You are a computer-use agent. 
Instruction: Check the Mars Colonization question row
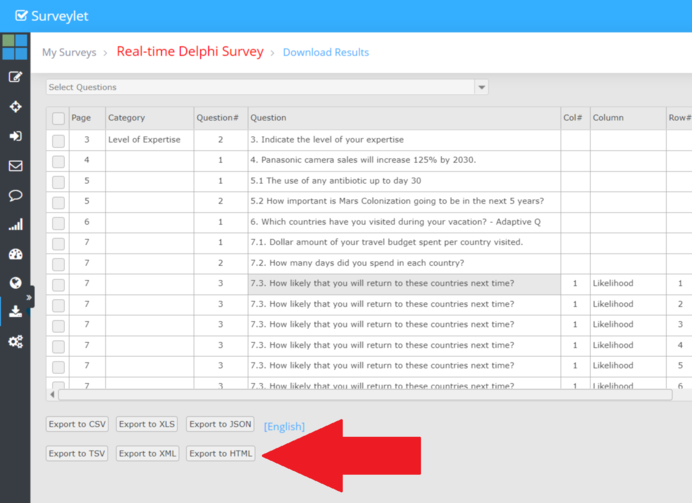pyautogui.click(x=58, y=203)
